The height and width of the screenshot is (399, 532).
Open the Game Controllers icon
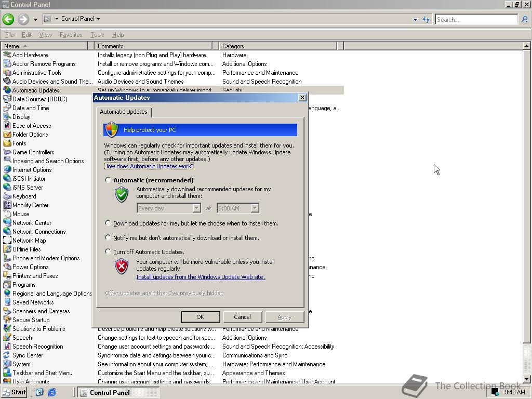(x=7, y=152)
